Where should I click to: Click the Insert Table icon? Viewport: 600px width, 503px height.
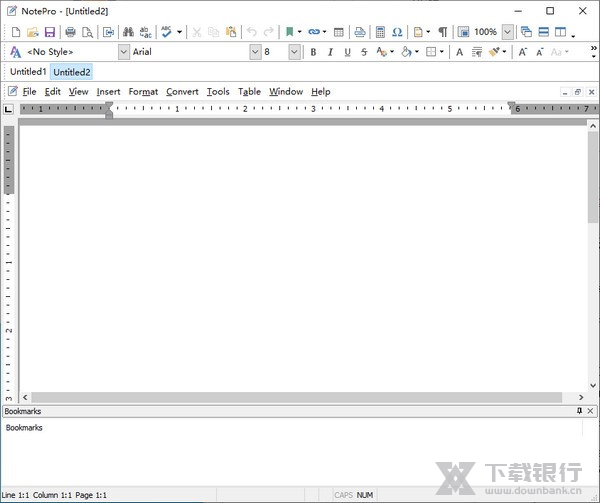point(339,32)
